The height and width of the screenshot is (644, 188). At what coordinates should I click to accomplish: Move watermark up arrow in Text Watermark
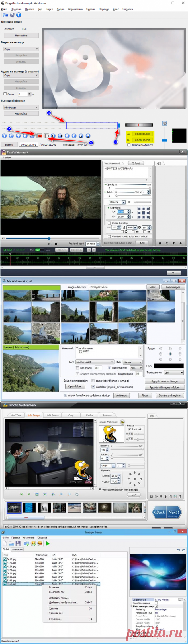(174, 243)
